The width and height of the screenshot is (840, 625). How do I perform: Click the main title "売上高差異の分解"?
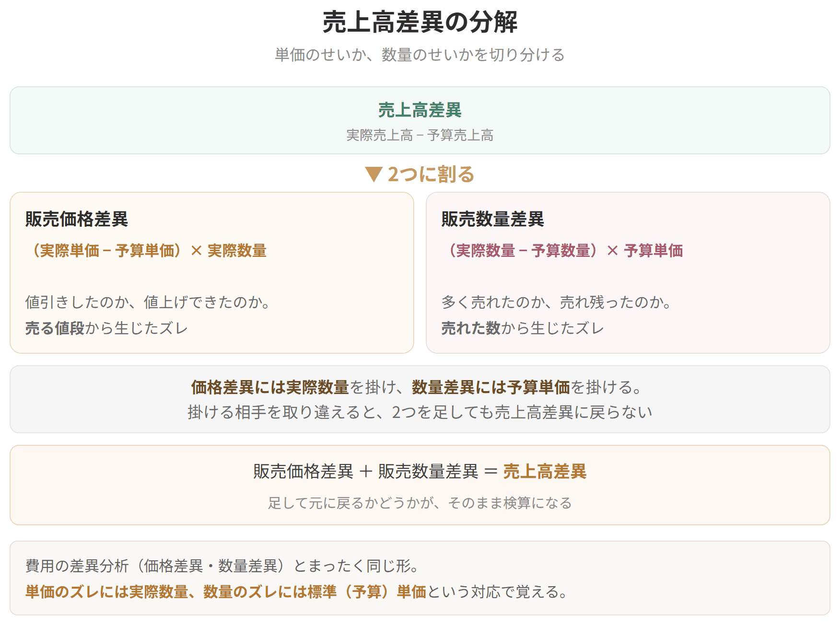420,22
